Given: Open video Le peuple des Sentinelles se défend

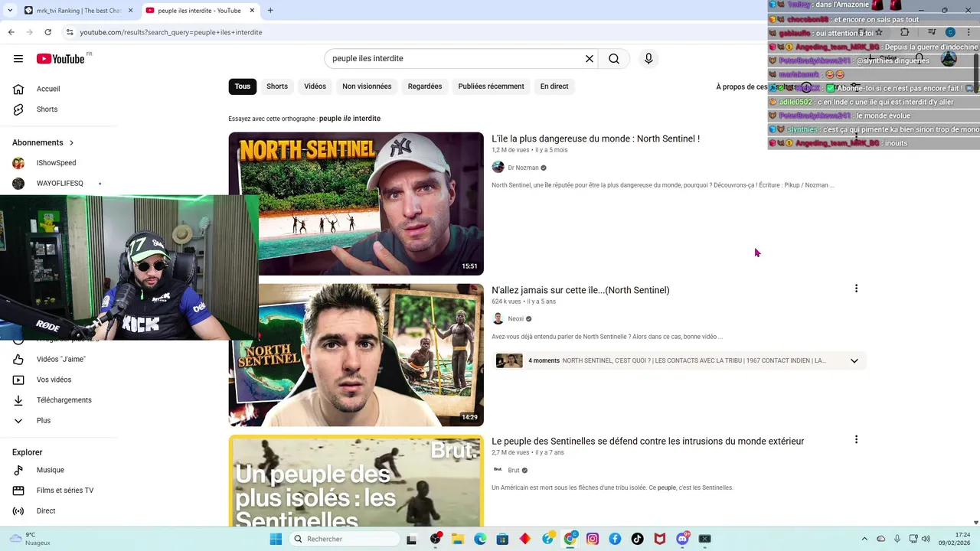Looking at the screenshot, I should 648,442.
